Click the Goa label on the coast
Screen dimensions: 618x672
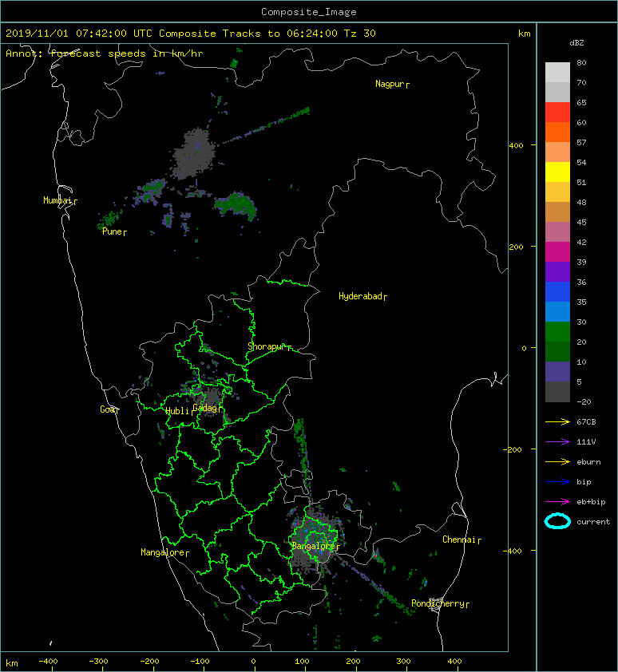click(x=108, y=409)
